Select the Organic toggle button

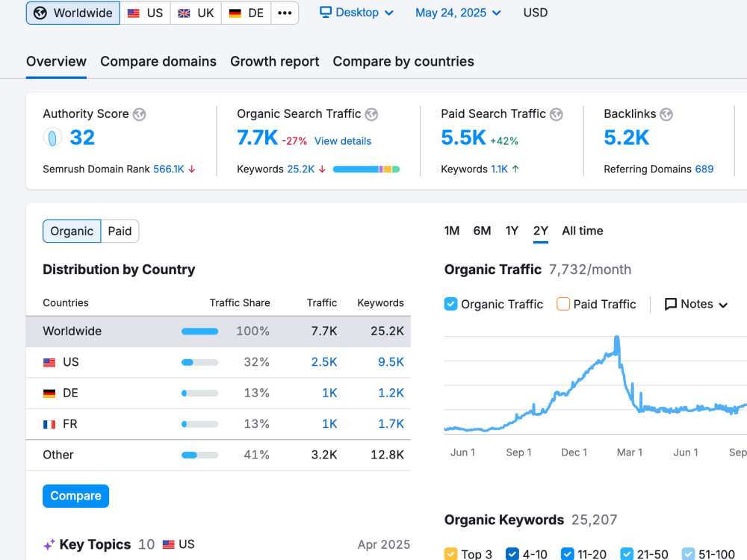pos(72,231)
